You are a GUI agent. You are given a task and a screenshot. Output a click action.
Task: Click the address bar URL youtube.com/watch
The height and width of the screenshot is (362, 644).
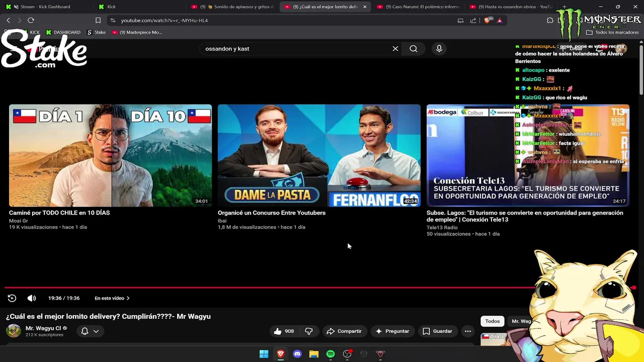tap(164, 21)
